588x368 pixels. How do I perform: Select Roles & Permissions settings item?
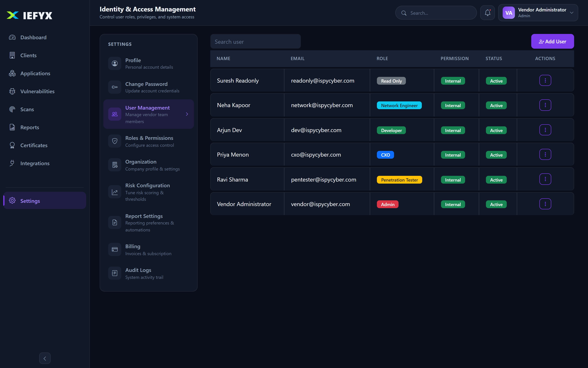tap(148, 141)
